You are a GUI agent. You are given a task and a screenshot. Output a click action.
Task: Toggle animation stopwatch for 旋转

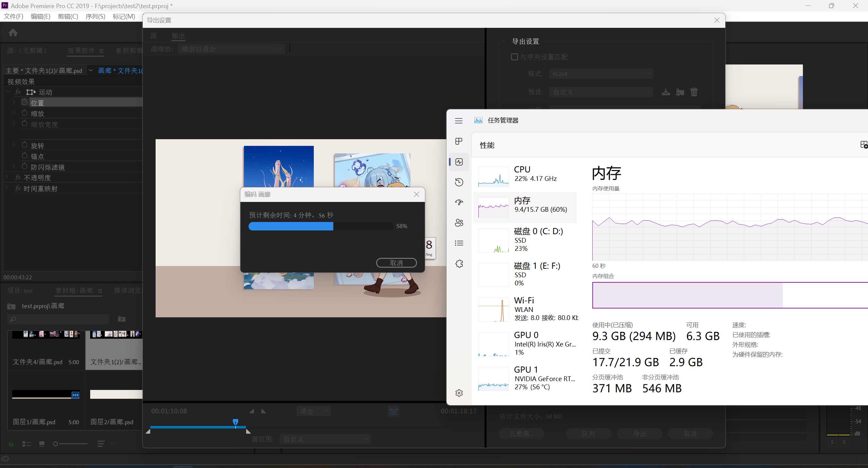[24, 145]
